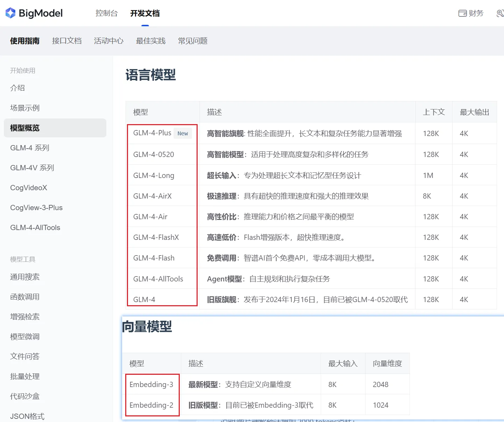Click the Agent模型 description text
Image resolution: width=504 pixels, height=422 pixels.
(269, 279)
